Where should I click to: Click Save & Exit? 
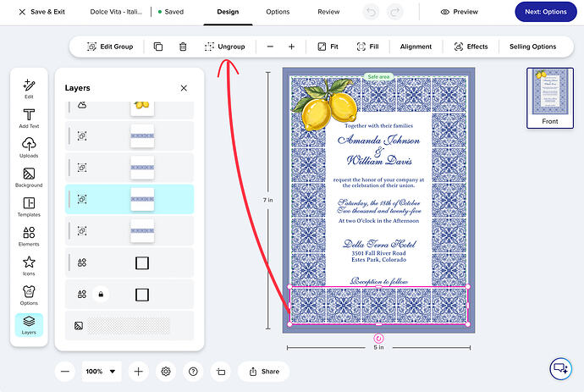pyautogui.click(x=41, y=12)
